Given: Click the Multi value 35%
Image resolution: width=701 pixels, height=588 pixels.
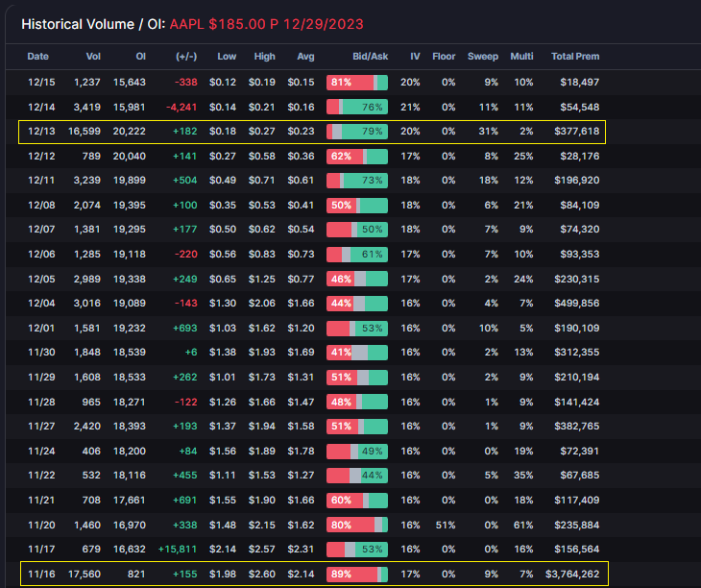Looking at the screenshot, I should (x=523, y=476).
